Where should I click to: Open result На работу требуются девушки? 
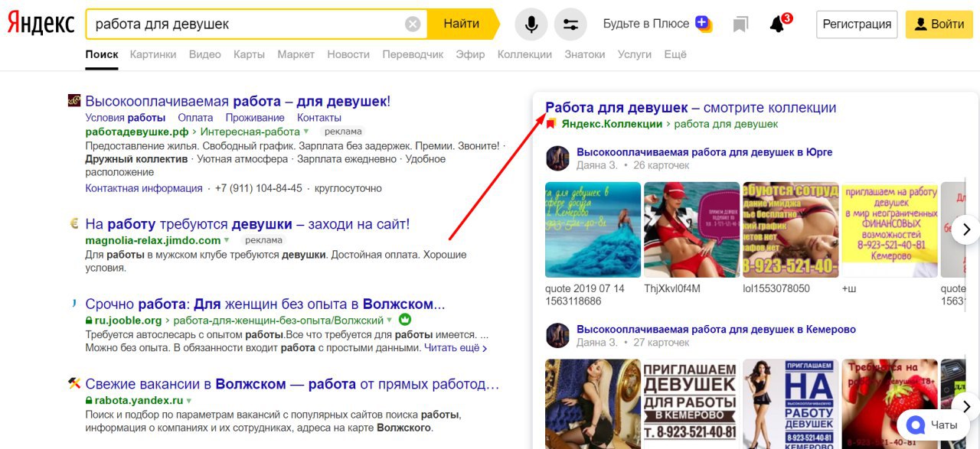pyautogui.click(x=247, y=224)
